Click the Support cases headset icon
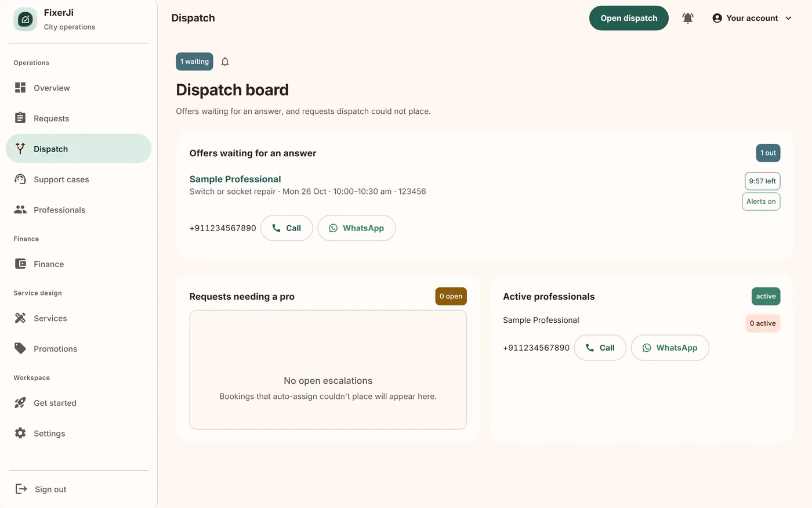The width and height of the screenshot is (812, 508). click(20, 179)
